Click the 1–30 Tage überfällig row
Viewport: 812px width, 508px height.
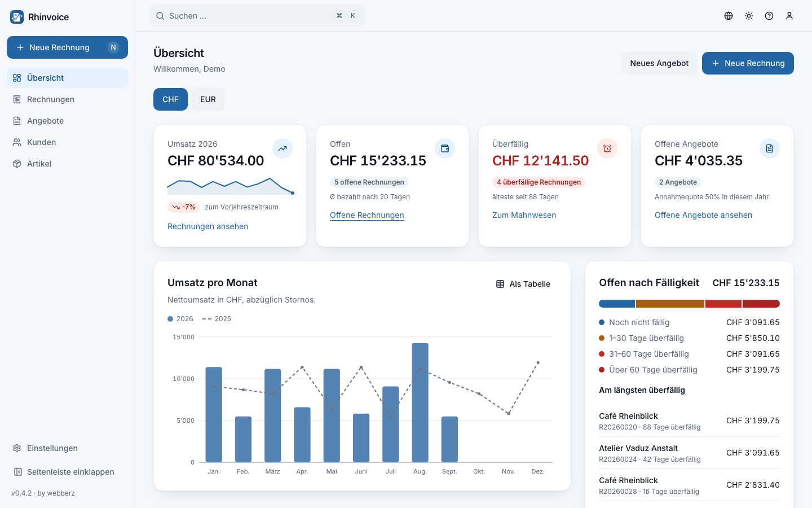click(x=689, y=338)
